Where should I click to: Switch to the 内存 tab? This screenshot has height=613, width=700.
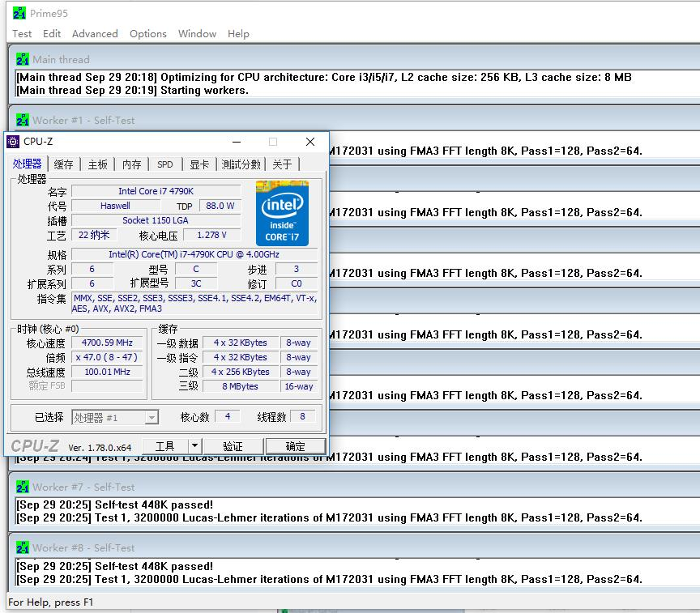point(132,164)
